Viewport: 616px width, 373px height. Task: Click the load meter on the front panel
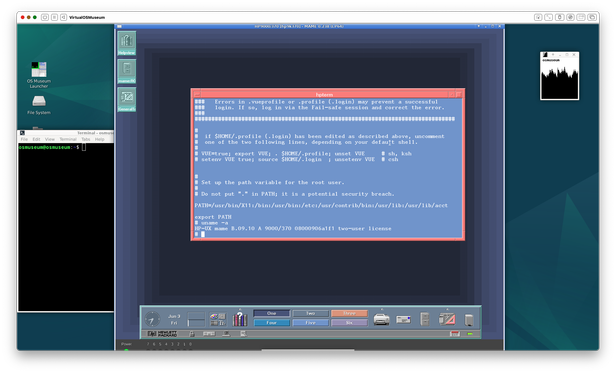196,319
